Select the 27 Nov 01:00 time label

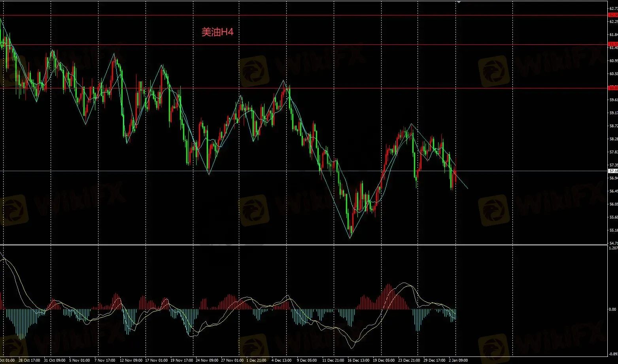click(x=232, y=360)
